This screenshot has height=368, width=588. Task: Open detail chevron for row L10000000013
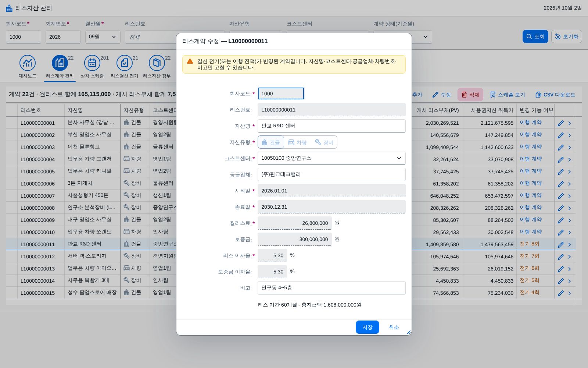[570, 269]
